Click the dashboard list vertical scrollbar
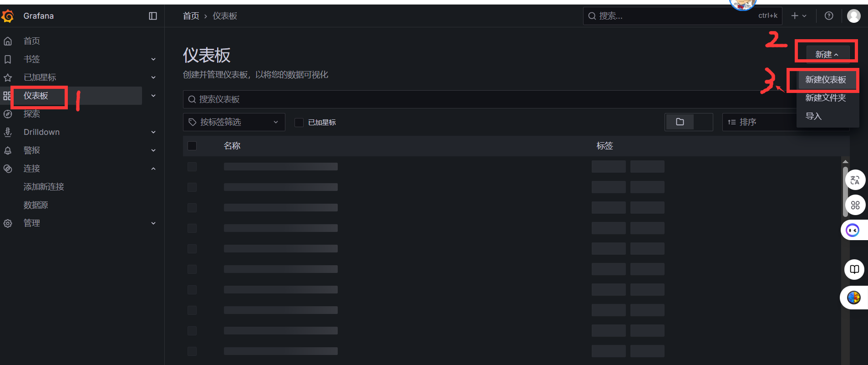The height and width of the screenshot is (365, 868). click(x=845, y=191)
